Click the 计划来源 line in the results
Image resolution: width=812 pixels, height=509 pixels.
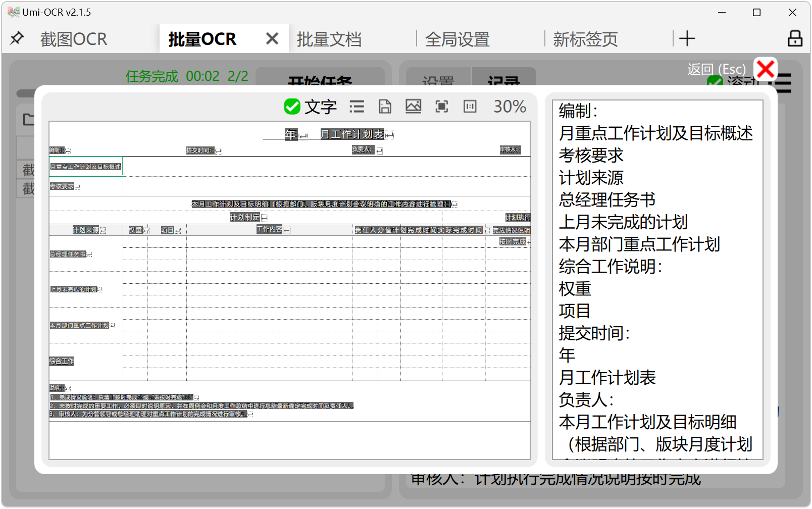tap(591, 177)
